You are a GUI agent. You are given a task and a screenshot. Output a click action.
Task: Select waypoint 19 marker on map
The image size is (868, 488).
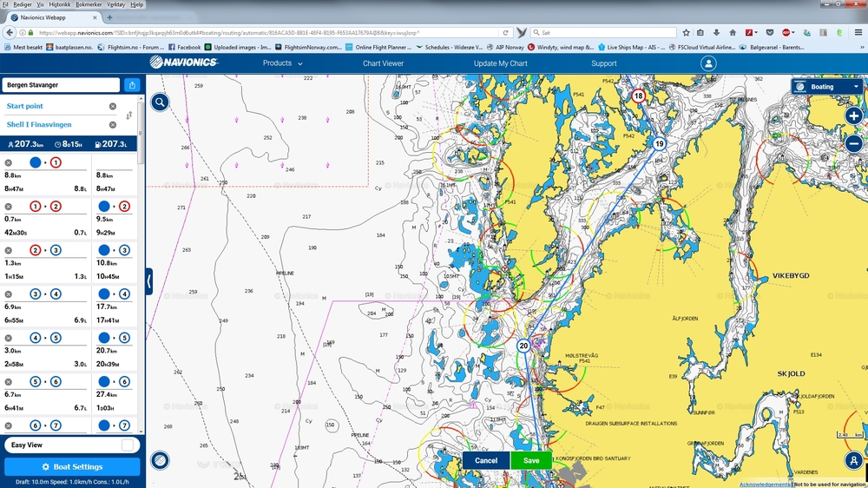[x=659, y=143]
